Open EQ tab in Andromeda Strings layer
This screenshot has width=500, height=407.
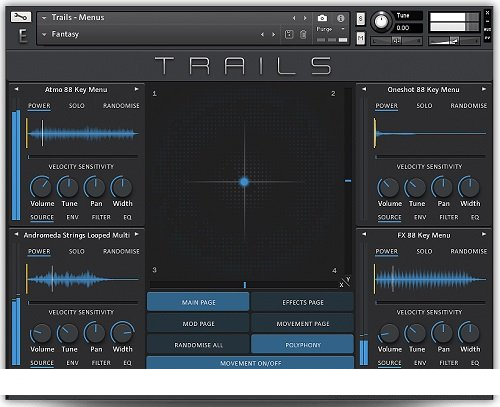[127, 363]
